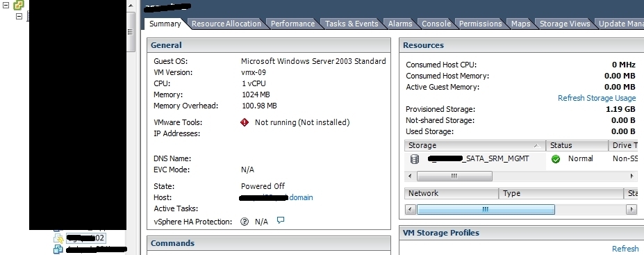Click the vSphere HA Protection question mark icon
Screen dimensions: 644x255
coord(245,222)
